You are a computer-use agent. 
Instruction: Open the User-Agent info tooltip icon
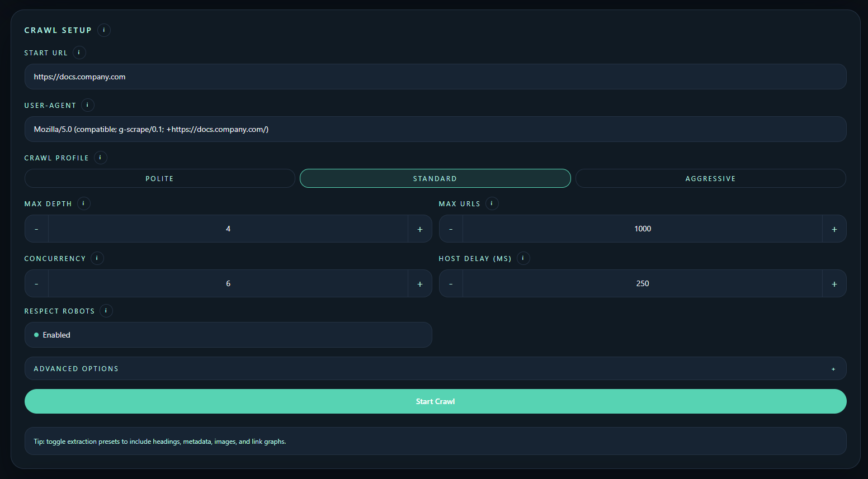(87, 105)
